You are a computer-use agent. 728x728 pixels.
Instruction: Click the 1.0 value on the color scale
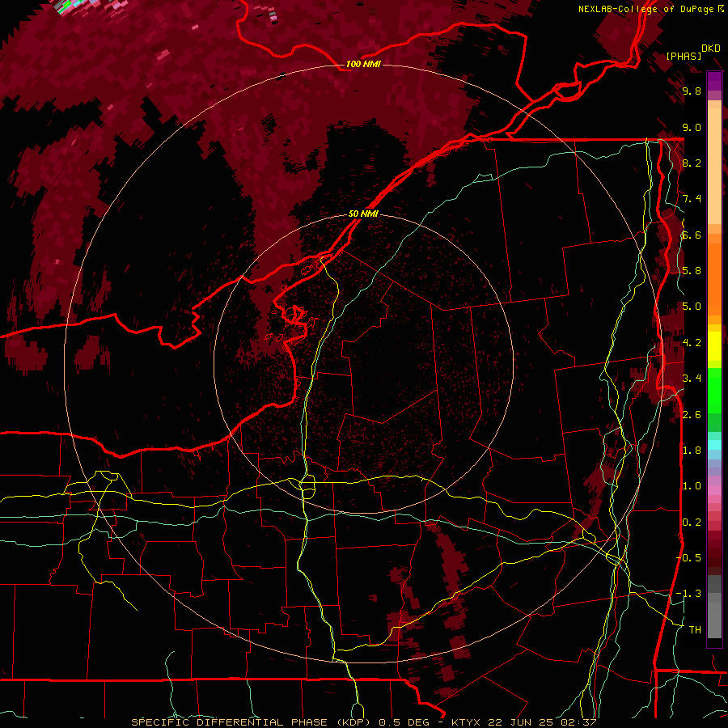tap(692, 486)
